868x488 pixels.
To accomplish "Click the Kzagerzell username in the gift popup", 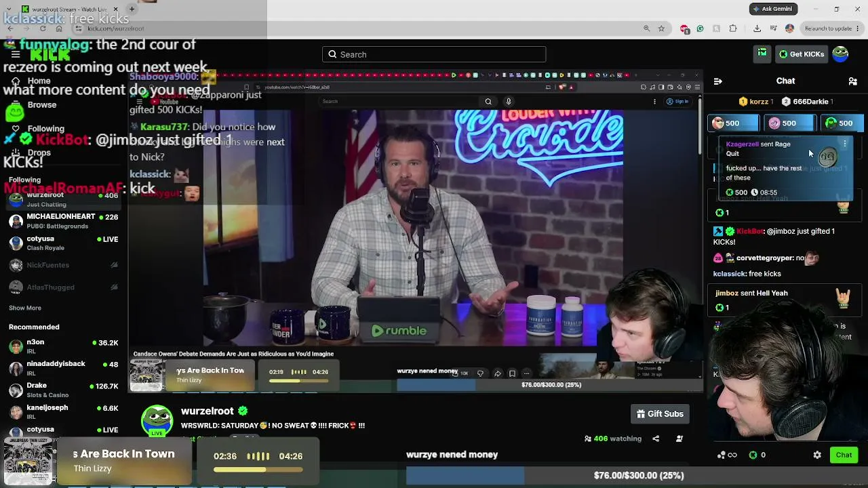I will 742,144.
